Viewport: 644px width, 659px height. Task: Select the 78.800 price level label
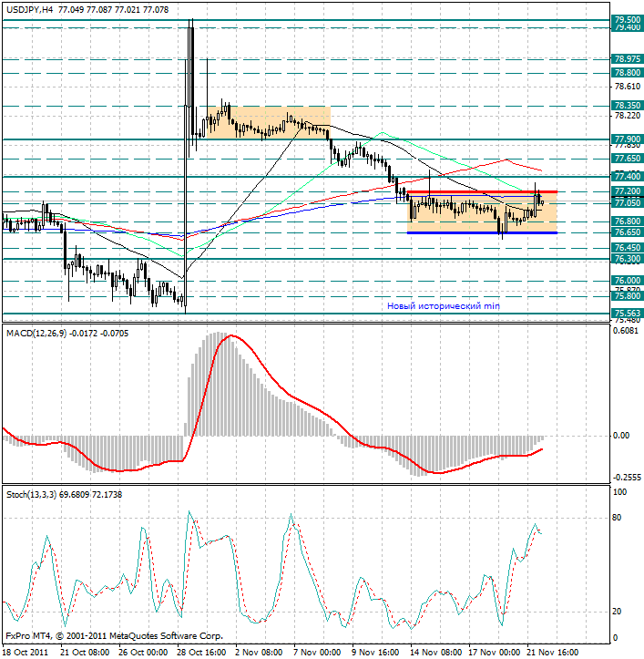click(x=628, y=73)
